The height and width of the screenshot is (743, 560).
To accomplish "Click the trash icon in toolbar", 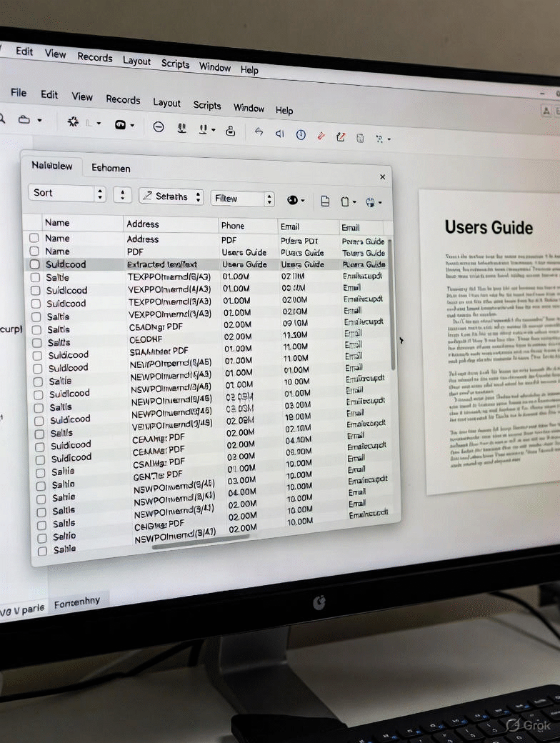I will [360, 137].
